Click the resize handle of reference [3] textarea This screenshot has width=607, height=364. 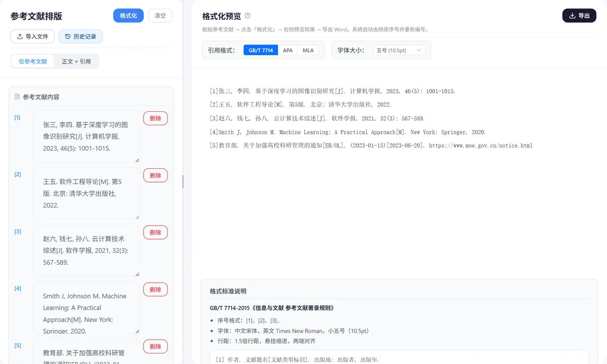click(137, 275)
